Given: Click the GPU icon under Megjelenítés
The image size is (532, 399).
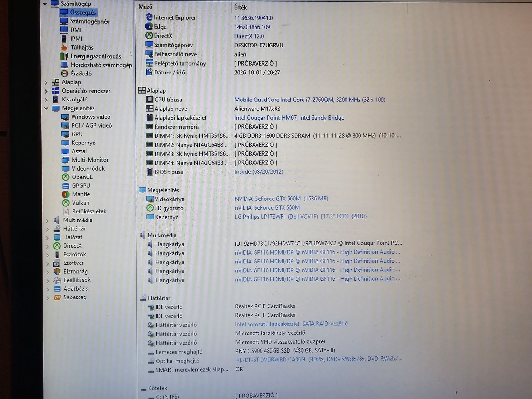Looking at the screenshot, I should tap(65, 134).
